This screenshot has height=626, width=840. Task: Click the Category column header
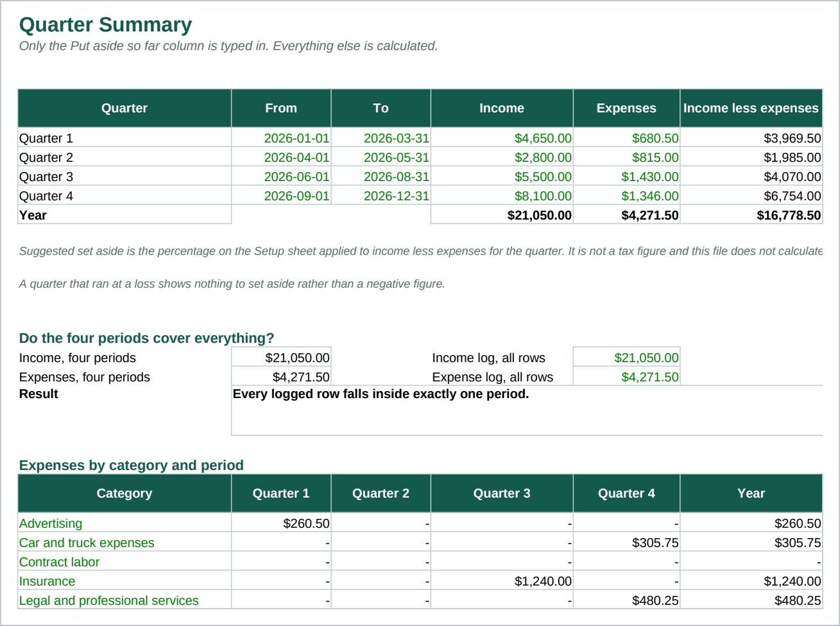coord(124,493)
